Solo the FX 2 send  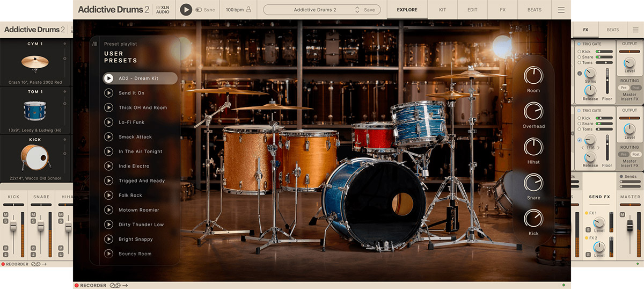point(588,254)
